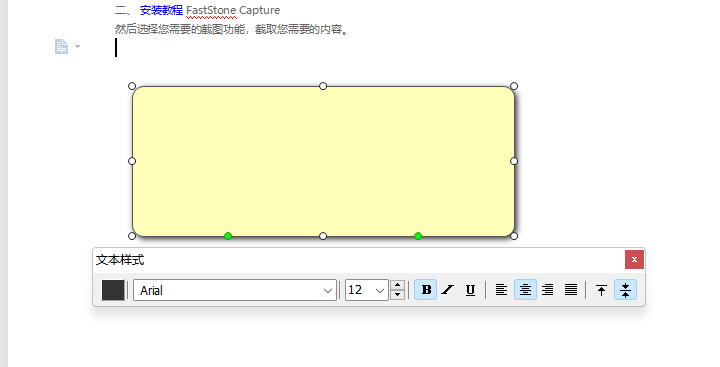This screenshot has width=720, height=367.
Task: Open the font size 12 dropdown
Action: point(367,290)
